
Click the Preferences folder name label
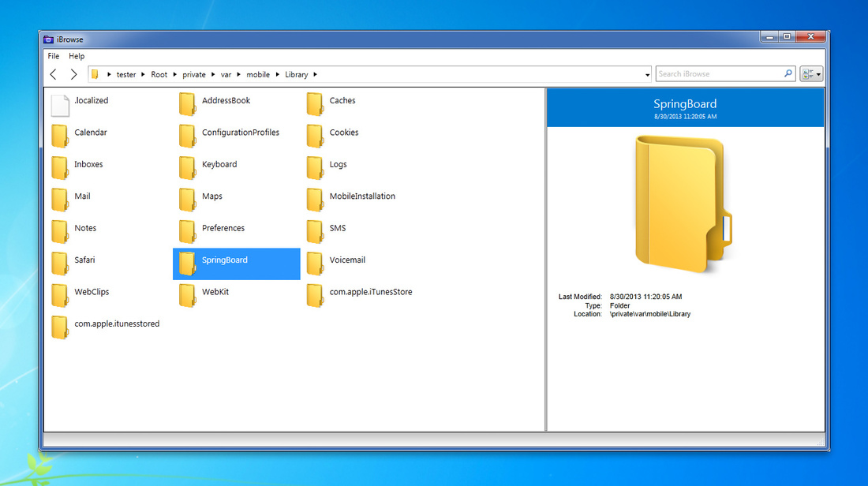coord(223,228)
